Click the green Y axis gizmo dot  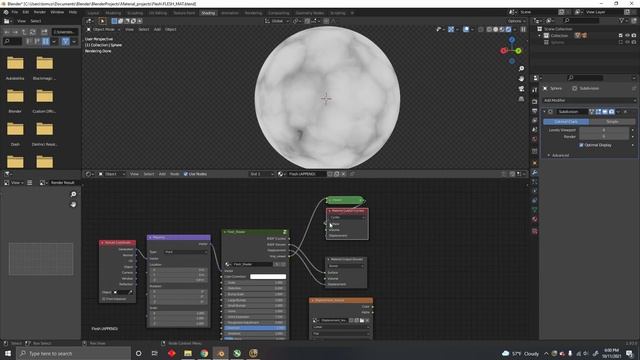518,51
